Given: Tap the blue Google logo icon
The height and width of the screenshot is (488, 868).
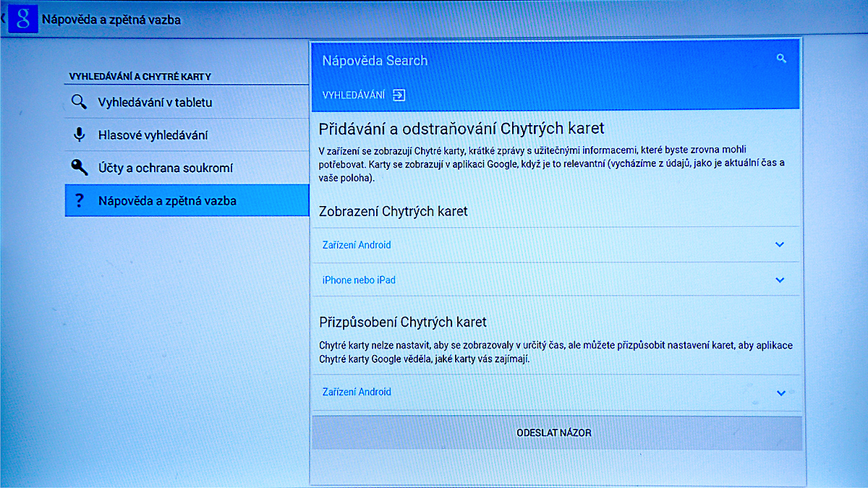Looking at the screenshot, I should 22,19.
